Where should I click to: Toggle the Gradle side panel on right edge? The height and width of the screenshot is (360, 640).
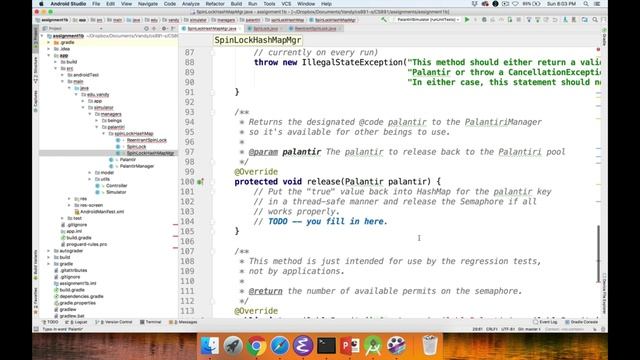(604, 37)
